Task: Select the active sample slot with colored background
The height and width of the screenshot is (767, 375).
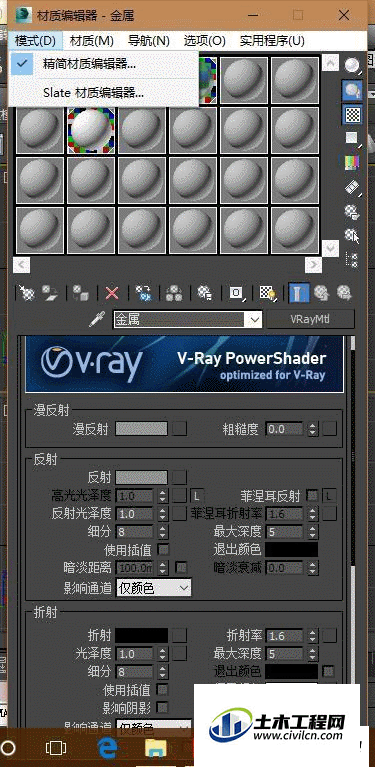Action: pos(91,130)
